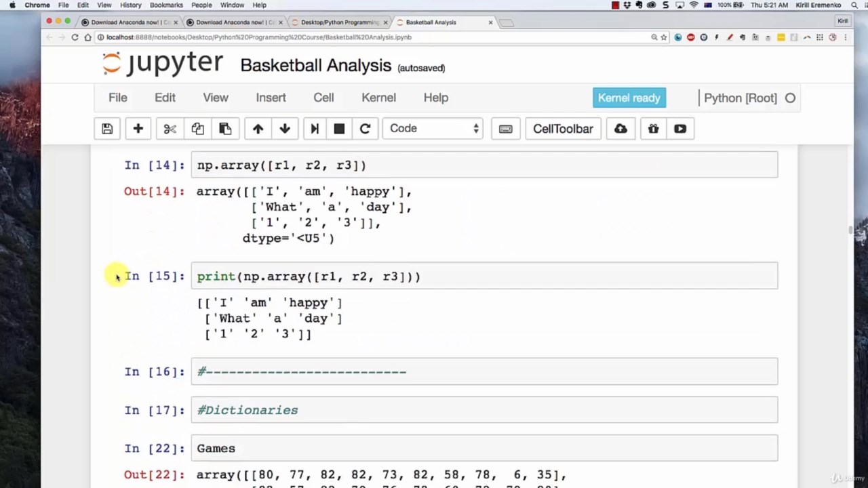This screenshot has height=488, width=868.
Task: Open the notebook Help menu
Action: click(x=436, y=98)
